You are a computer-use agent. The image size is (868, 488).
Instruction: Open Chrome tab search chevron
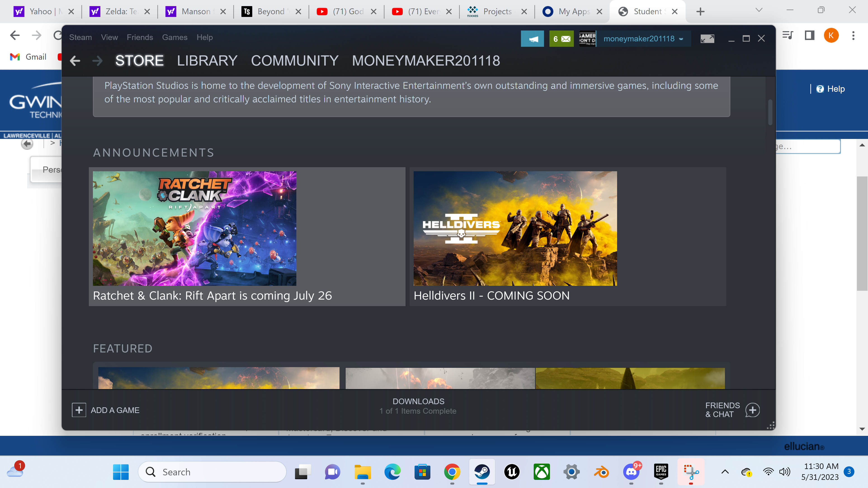[x=759, y=10]
